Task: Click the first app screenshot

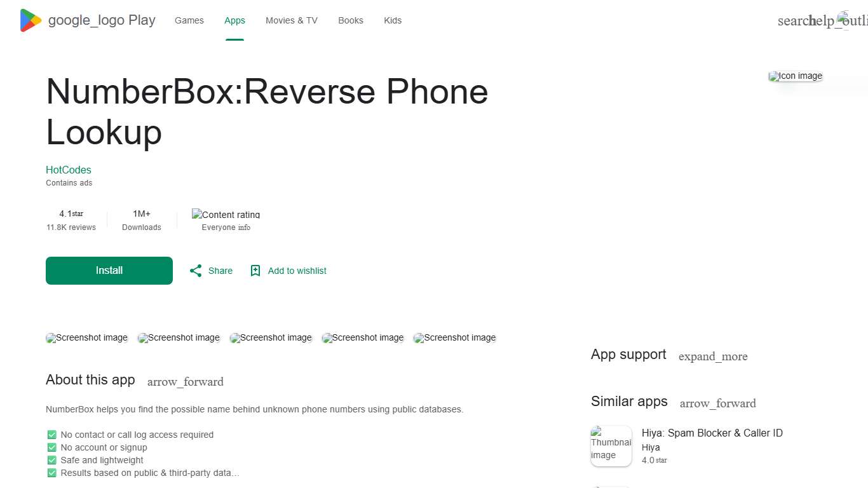Action: (86, 337)
